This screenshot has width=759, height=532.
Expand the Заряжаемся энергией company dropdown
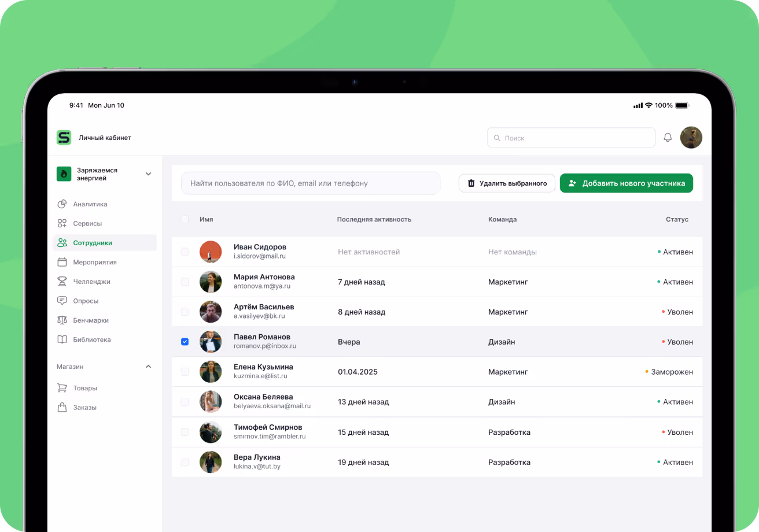[x=148, y=174]
